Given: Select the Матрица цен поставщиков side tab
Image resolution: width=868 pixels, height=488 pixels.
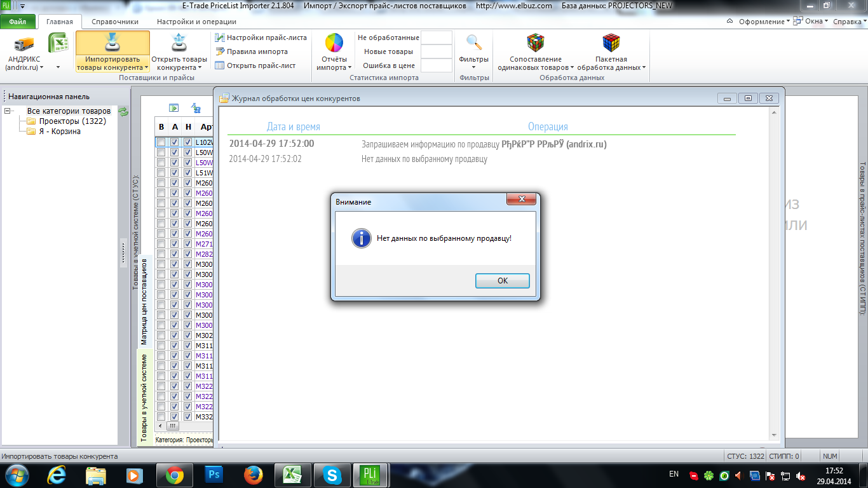Looking at the screenshot, I should pyautogui.click(x=144, y=301).
